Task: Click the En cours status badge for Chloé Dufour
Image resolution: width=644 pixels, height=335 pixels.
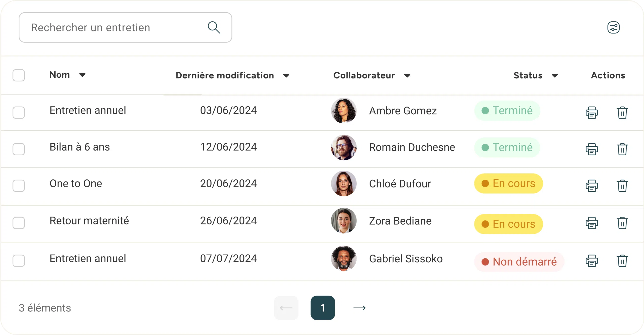Action: [508, 184]
